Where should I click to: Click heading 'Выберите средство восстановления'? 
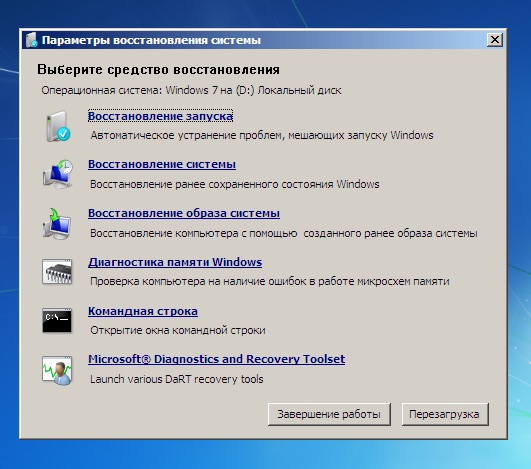point(158,70)
